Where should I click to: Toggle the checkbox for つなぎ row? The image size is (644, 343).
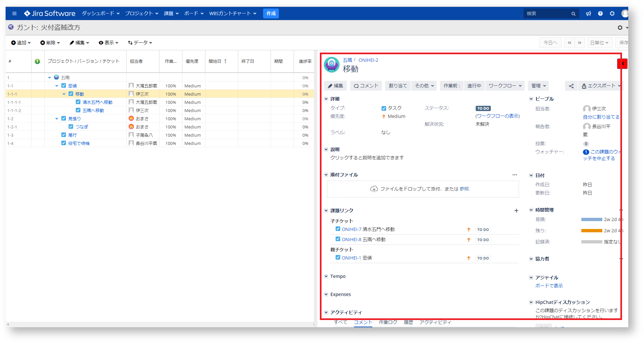[x=71, y=126]
